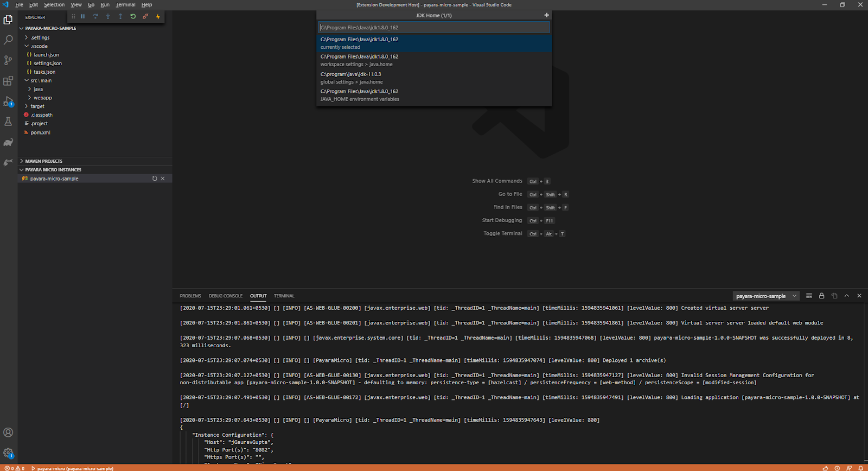Toggle output scroll lock
The height and width of the screenshot is (471, 868).
(x=821, y=296)
